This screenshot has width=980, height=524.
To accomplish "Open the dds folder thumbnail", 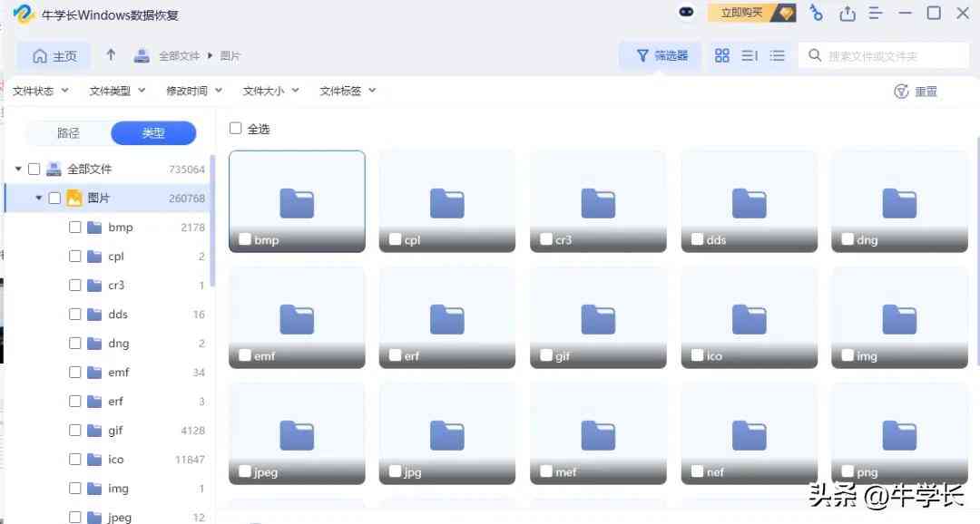I will click(749, 199).
